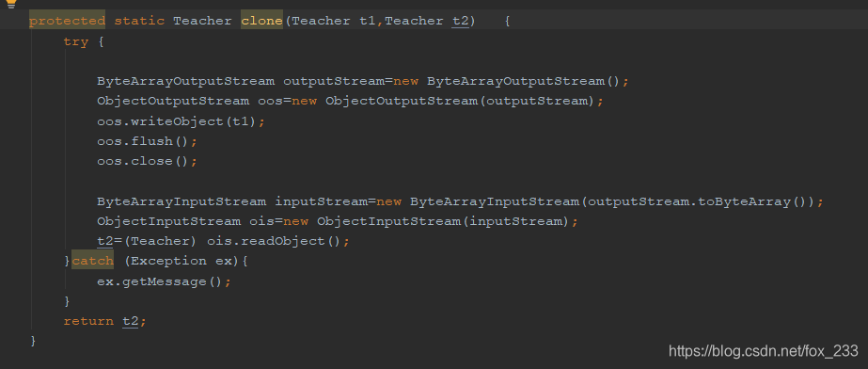
Task: Click the 'return' keyword
Action: [x=88, y=321]
